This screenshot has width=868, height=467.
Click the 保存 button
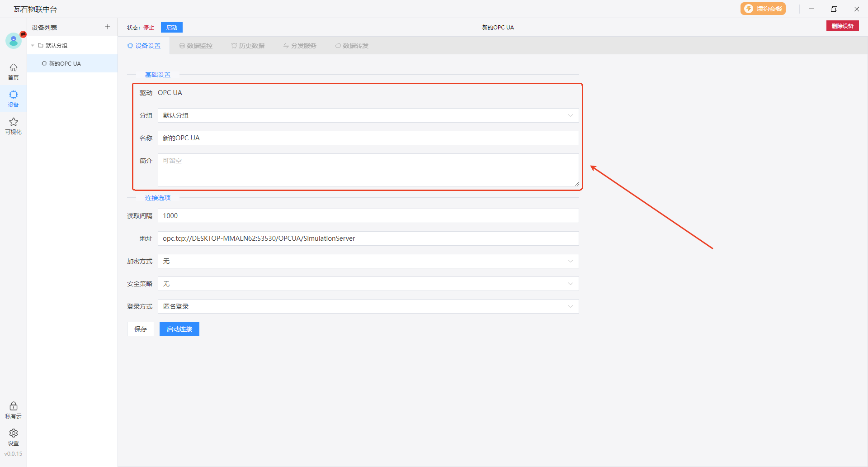coord(141,329)
